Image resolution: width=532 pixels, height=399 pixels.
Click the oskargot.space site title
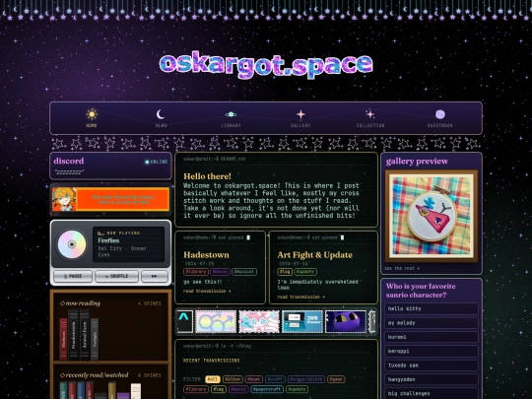click(266, 64)
